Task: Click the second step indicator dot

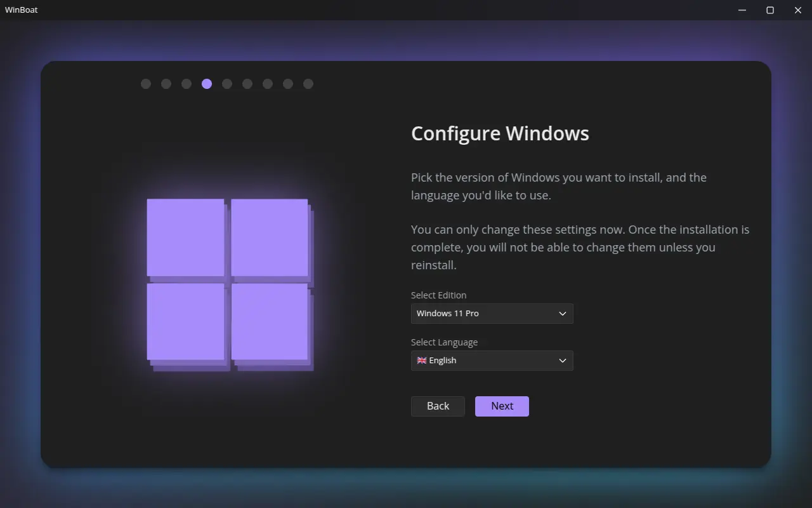Action: [166, 83]
